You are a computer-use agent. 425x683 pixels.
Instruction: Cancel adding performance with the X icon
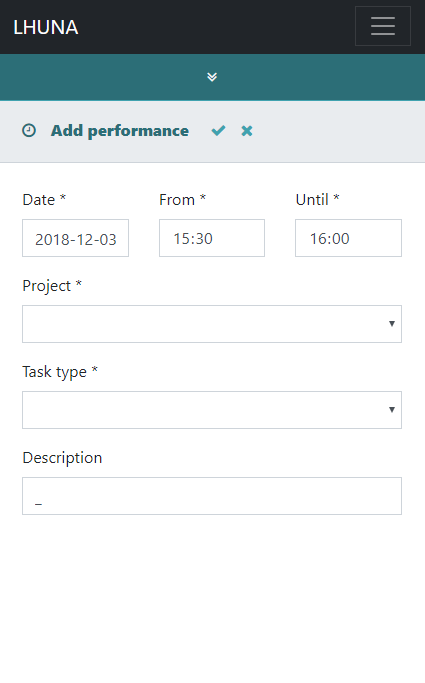click(247, 131)
